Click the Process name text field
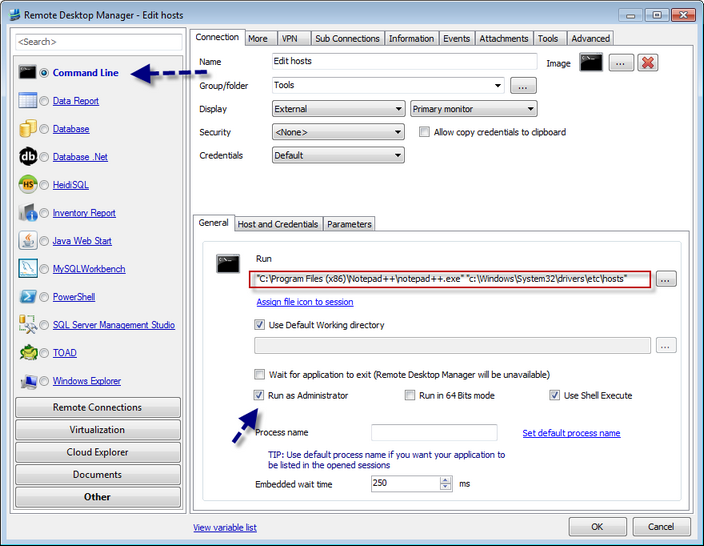The image size is (704, 546). point(433,433)
